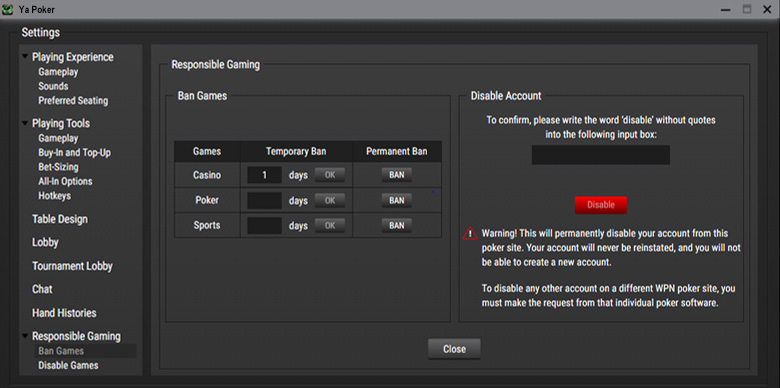The image size is (780, 388).
Task: Click the Permanent Ban column header
Action: click(x=396, y=151)
